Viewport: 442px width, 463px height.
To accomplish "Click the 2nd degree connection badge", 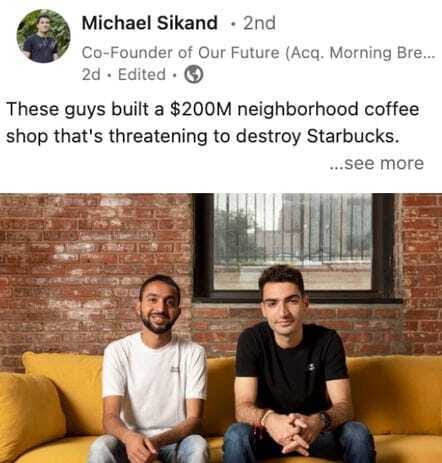I will pyautogui.click(x=259, y=23).
